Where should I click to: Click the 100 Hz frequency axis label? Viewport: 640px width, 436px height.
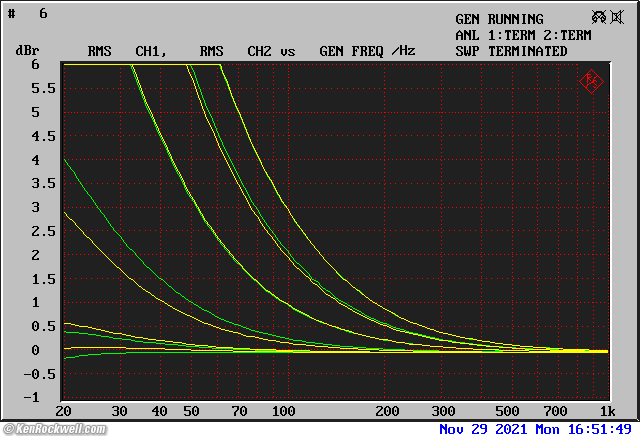point(283,411)
